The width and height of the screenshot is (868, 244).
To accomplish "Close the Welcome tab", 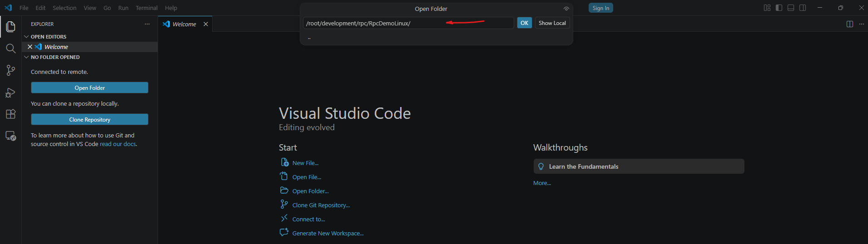I will point(206,24).
